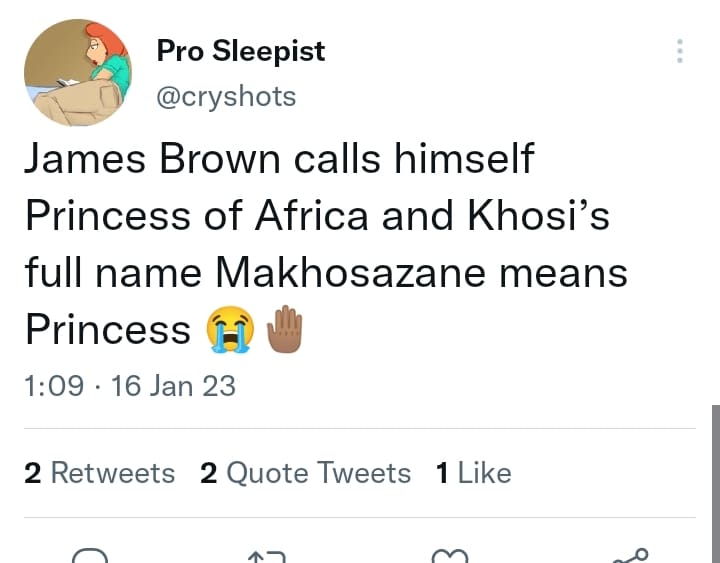View the 2 Quote Tweets list
The height and width of the screenshot is (563, 720).
pyautogui.click(x=305, y=473)
